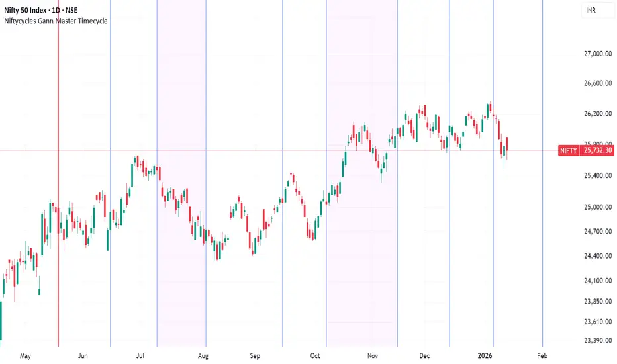Click the 2026 label on time axis

485,356
